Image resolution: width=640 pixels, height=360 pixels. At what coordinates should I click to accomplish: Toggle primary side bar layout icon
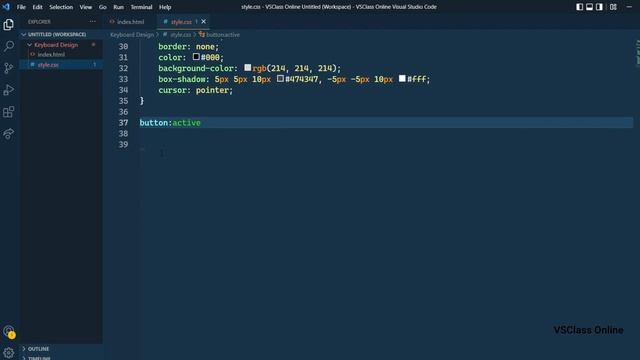tap(579, 7)
